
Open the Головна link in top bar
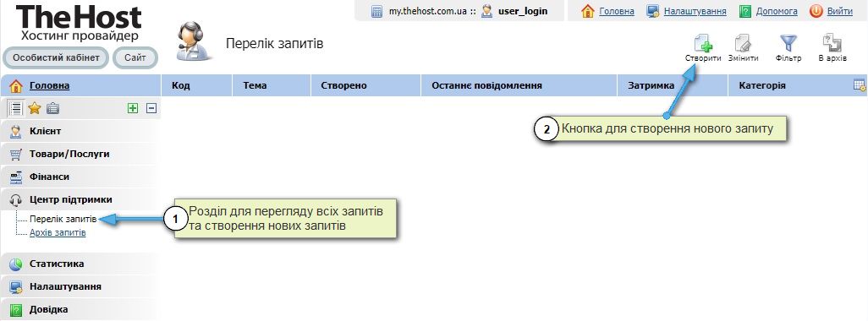(617, 11)
